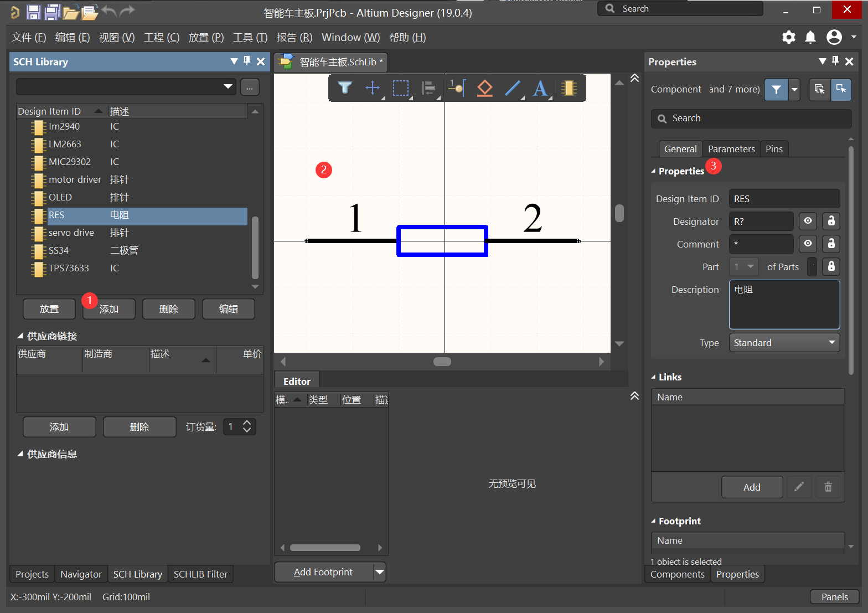Select the Place Text String tool

540,88
